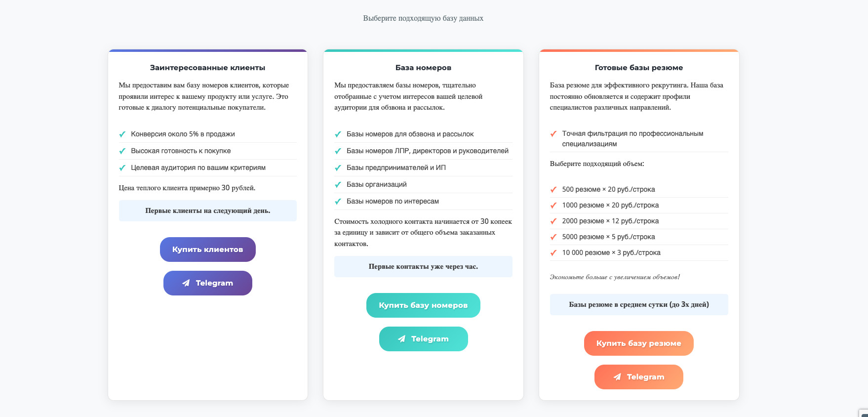Click the "Готовые базы резюме" card heading
The image size is (868, 417).
(638, 68)
